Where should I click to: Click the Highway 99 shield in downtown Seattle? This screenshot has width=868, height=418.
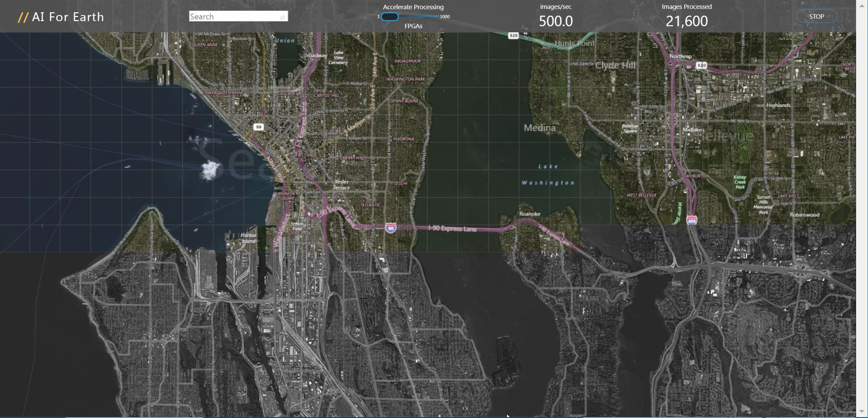pyautogui.click(x=259, y=127)
